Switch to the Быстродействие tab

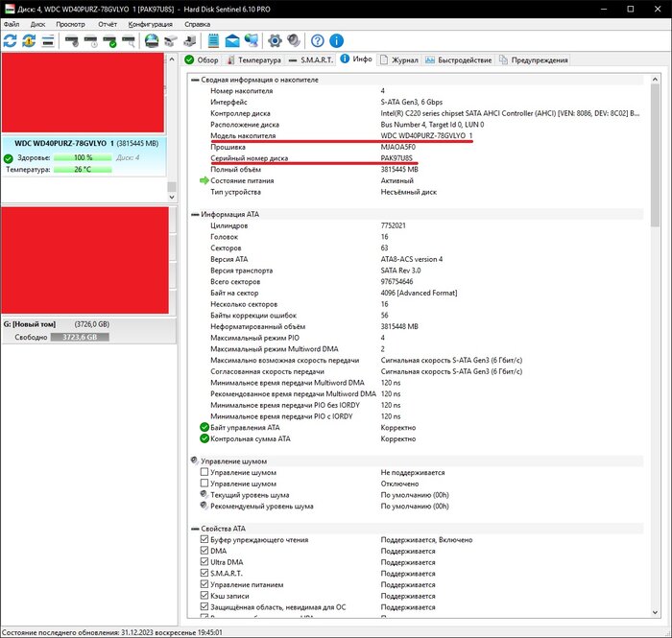459,59
